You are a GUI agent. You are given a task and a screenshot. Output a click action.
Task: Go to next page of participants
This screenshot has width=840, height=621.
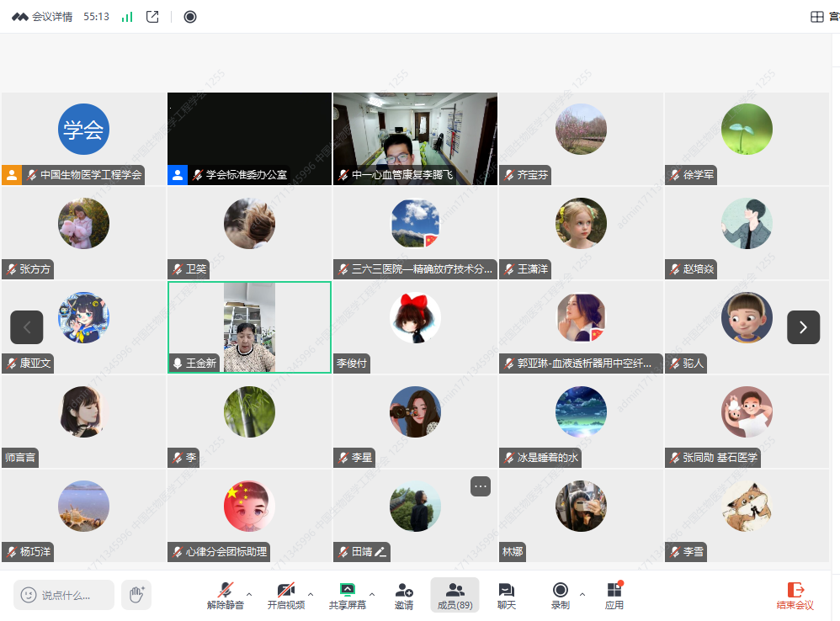pyautogui.click(x=803, y=327)
